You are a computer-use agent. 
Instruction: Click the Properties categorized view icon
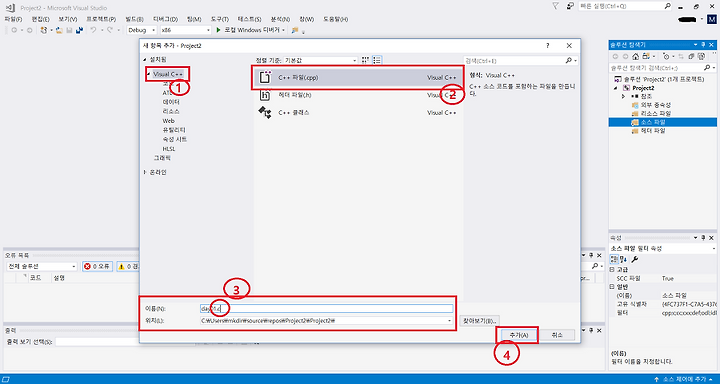tap(613, 260)
